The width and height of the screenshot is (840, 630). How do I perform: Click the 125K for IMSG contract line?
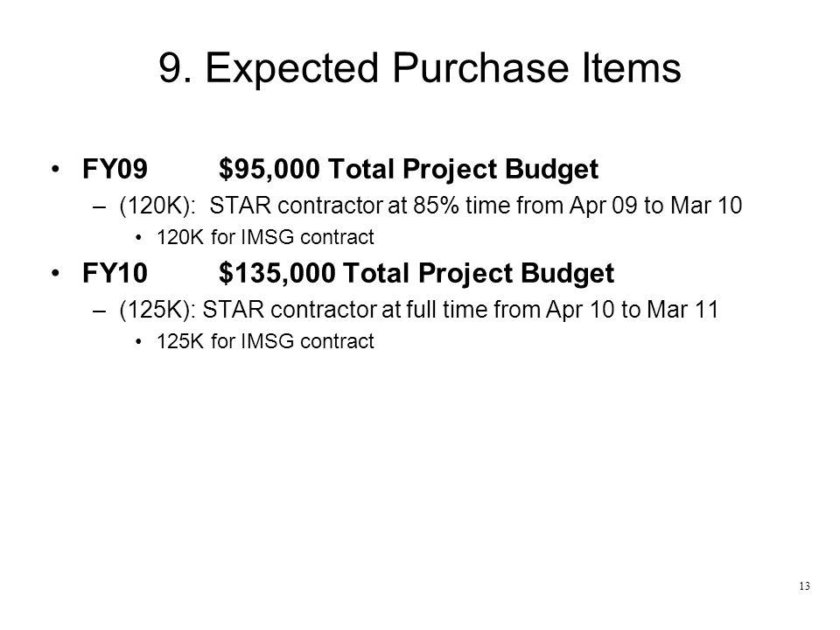tap(264, 341)
